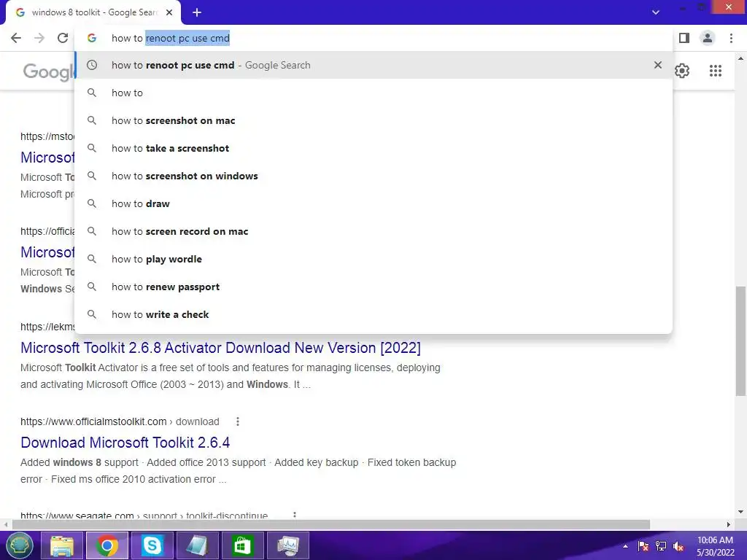The height and width of the screenshot is (560, 747).
Task: Open the Google apps grid
Action: [x=716, y=71]
